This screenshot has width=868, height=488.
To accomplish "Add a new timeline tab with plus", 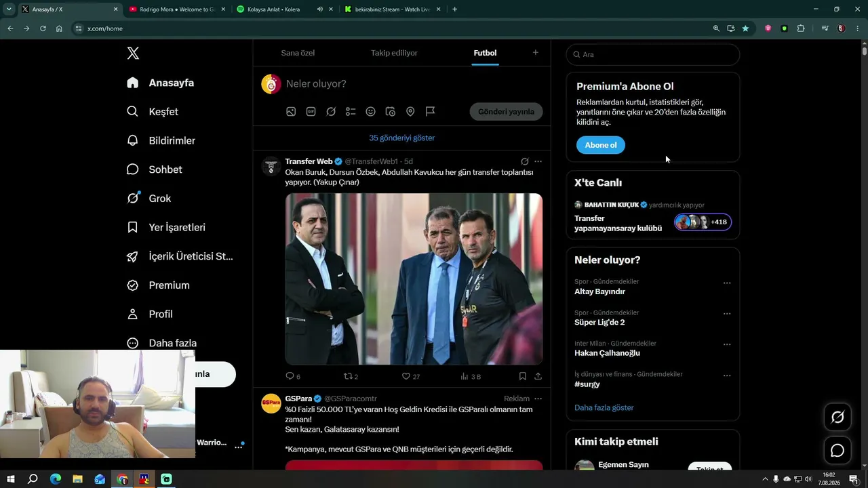I will coord(535,52).
